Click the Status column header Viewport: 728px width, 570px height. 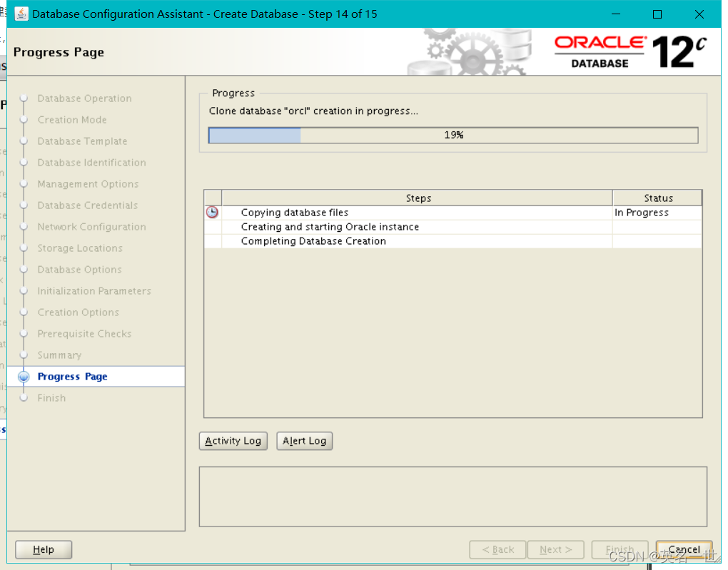[657, 198]
